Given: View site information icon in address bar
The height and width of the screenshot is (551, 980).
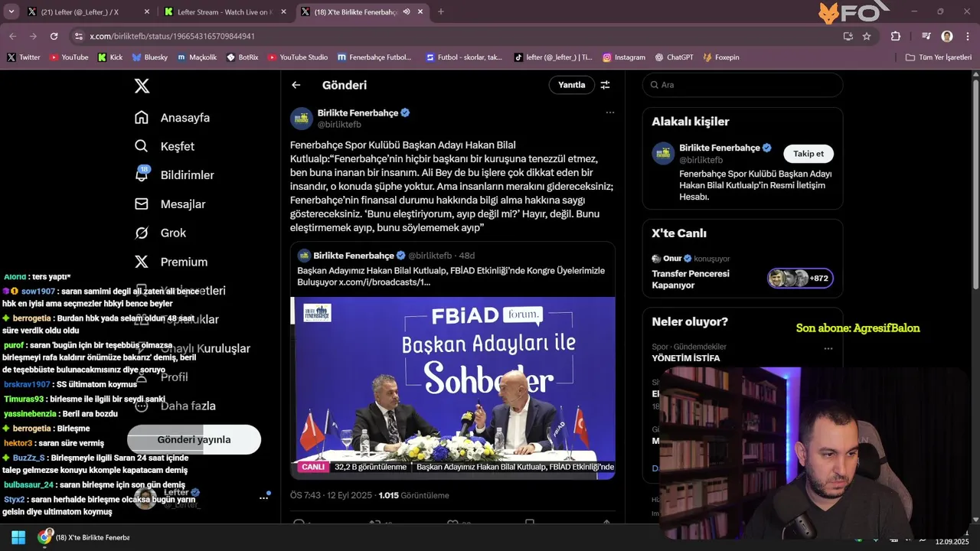Looking at the screenshot, I should (79, 36).
